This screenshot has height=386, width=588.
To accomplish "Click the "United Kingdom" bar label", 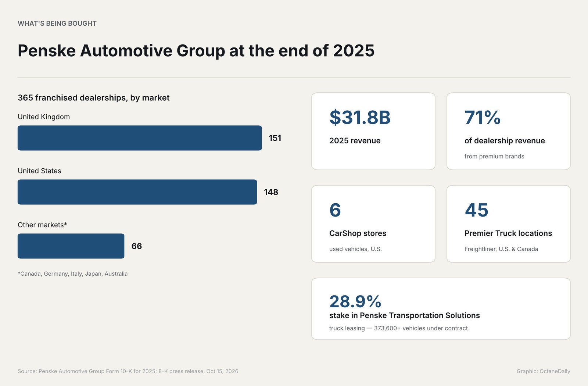I will coord(44,117).
